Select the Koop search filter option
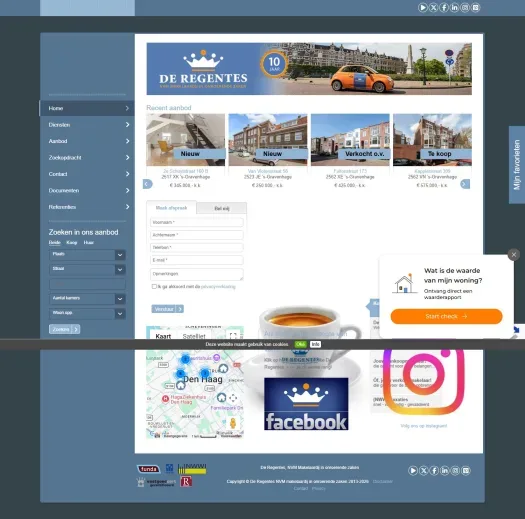This screenshot has width=525, height=519. tap(72, 242)
